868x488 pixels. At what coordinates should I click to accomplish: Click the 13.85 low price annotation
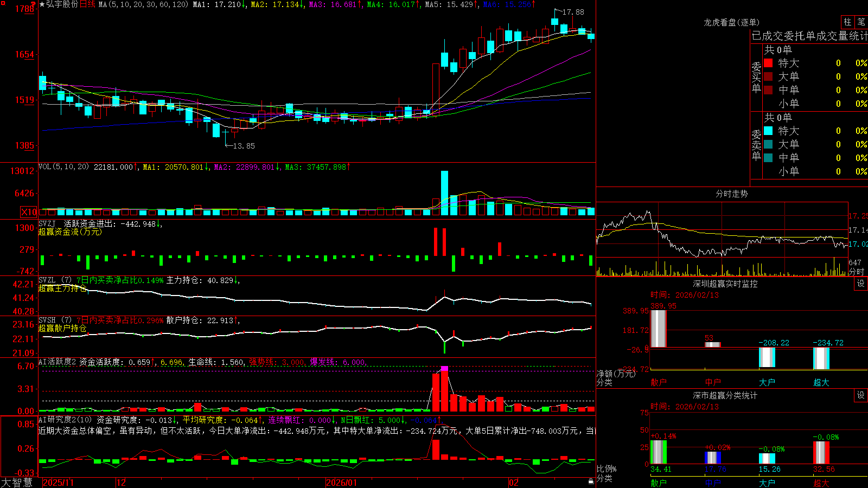244,146
